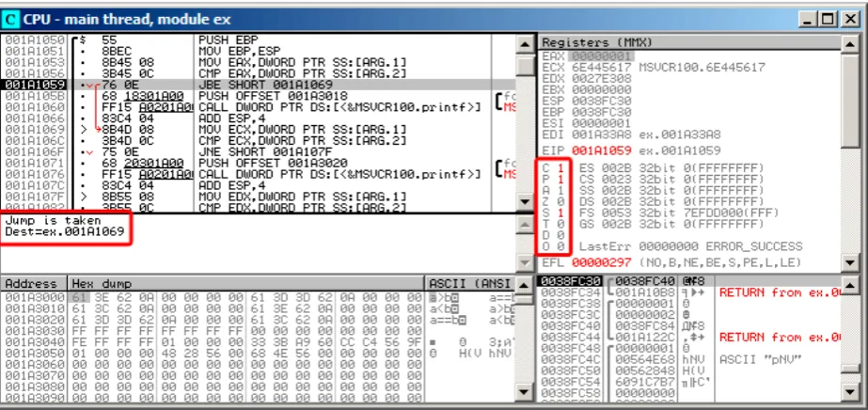This screenshot has height=410, width=868.
Task: Click the disassembly pane scrollbar thumb
Action: tap(524, 64)
